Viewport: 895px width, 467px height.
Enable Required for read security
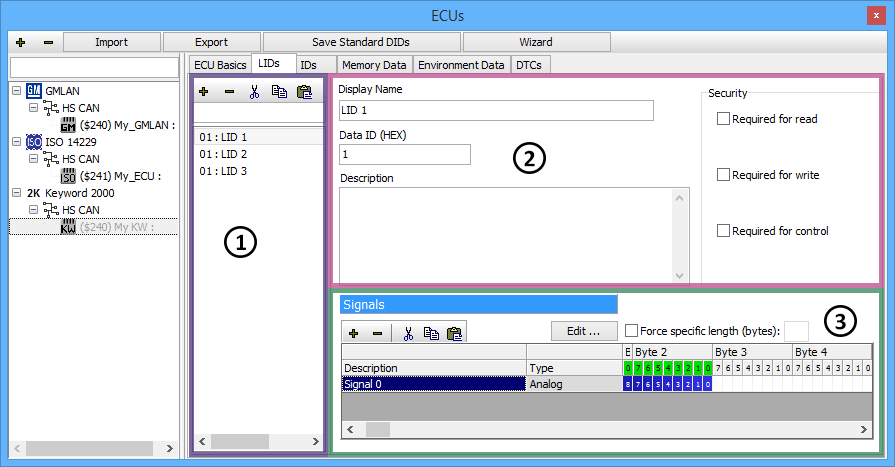[723, 119]
